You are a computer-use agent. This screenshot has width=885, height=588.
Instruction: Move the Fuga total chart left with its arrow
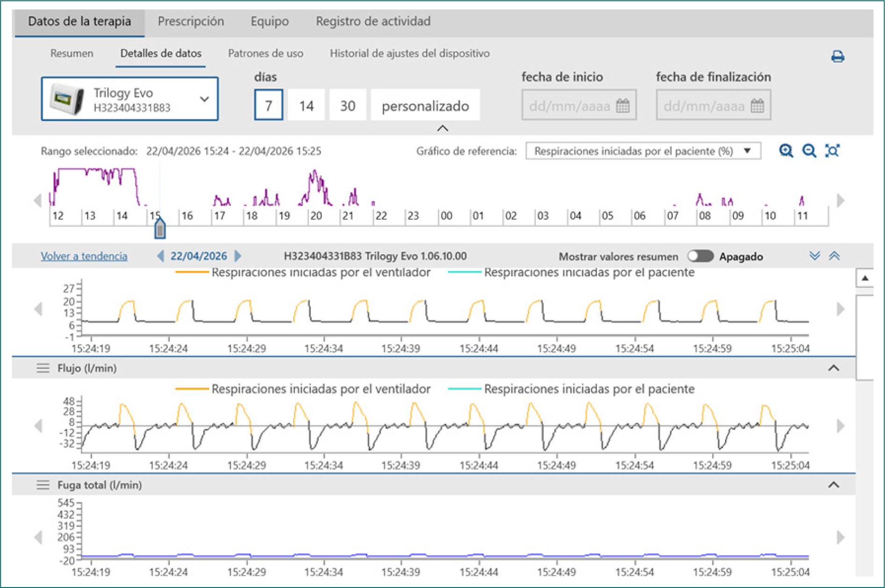38,537
